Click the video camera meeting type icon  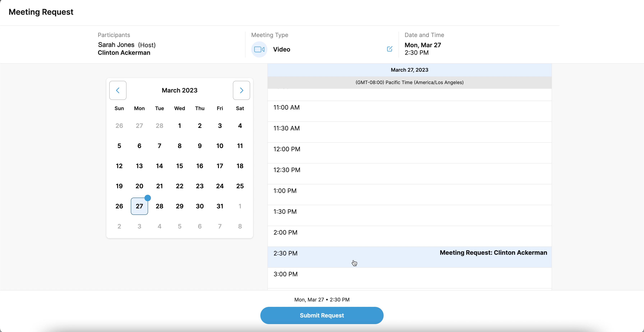coord(259,50)
